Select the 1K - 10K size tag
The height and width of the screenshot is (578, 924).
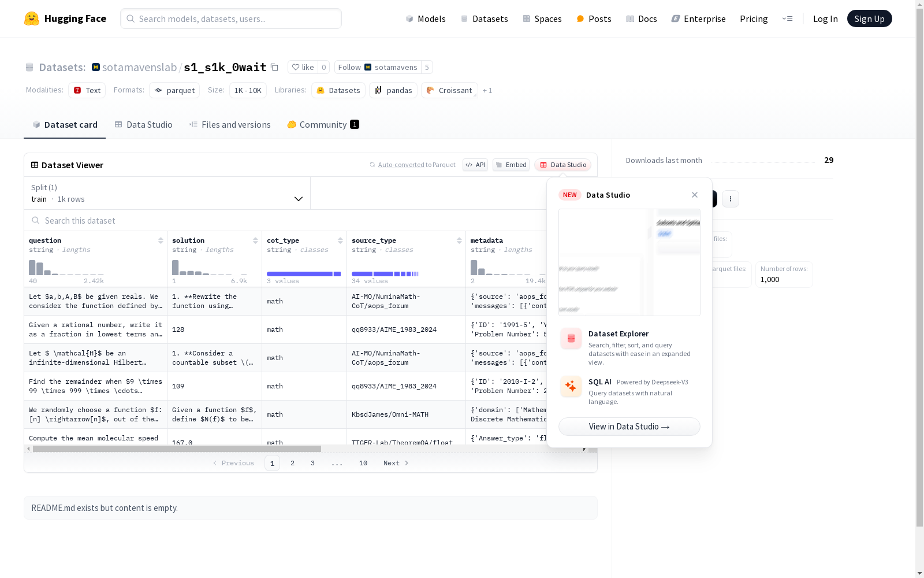(248, 90)
